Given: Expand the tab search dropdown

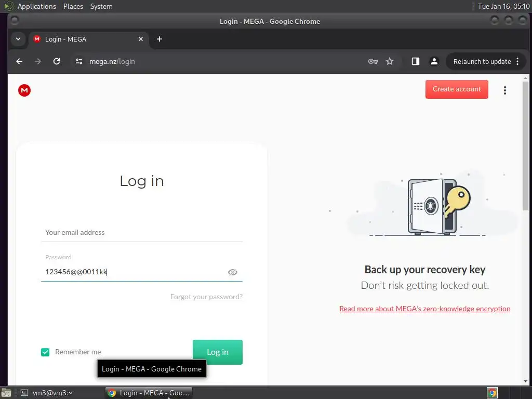Looking at the screenshot, I should click(x=18, y=39).
